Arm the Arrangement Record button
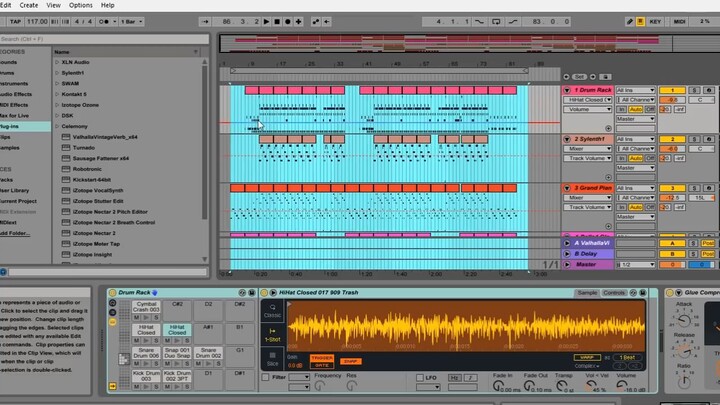Viewport: 720px width, 405px height. click(288, 22)
